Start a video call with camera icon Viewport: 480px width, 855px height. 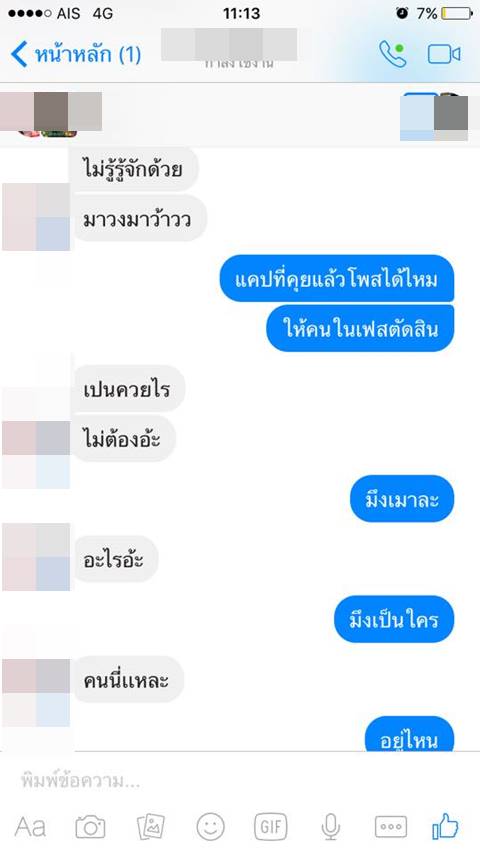pos(444,55)
